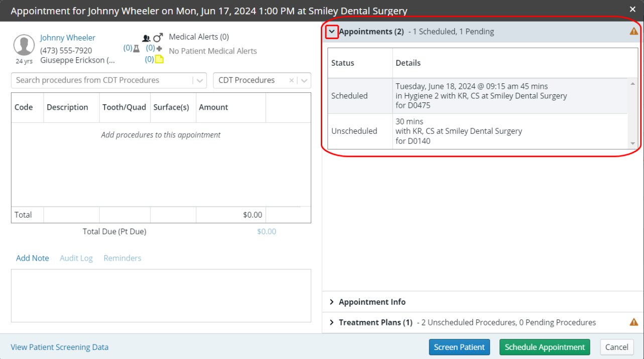Click the male gender symbol icon

[158, 38]
